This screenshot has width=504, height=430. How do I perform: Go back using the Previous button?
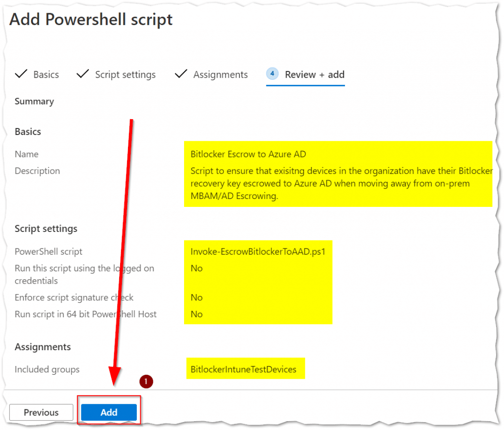41,412
